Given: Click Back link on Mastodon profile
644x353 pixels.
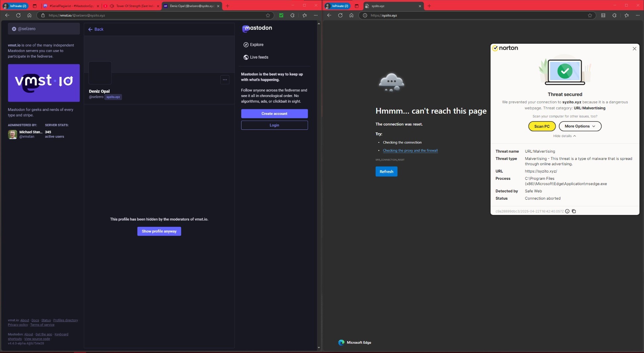Looking at the screenshot, I should point(96,29).
